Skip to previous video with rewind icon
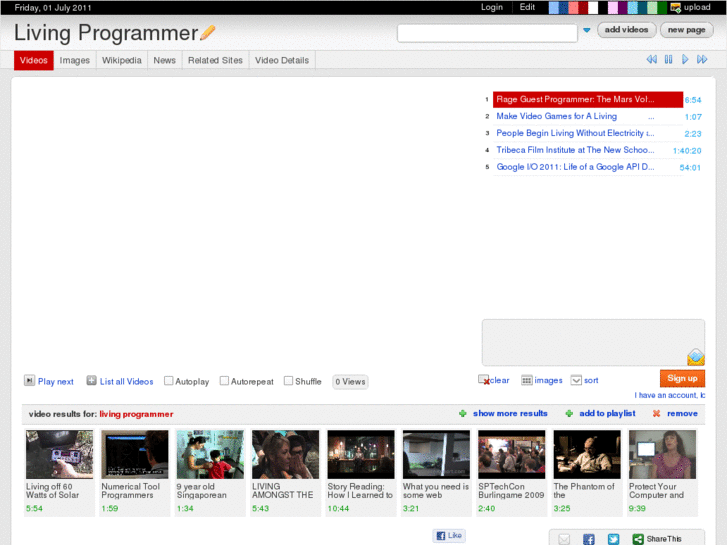Image resolution: width=727 pixels, height=545 pixels. tap(651, 60)
